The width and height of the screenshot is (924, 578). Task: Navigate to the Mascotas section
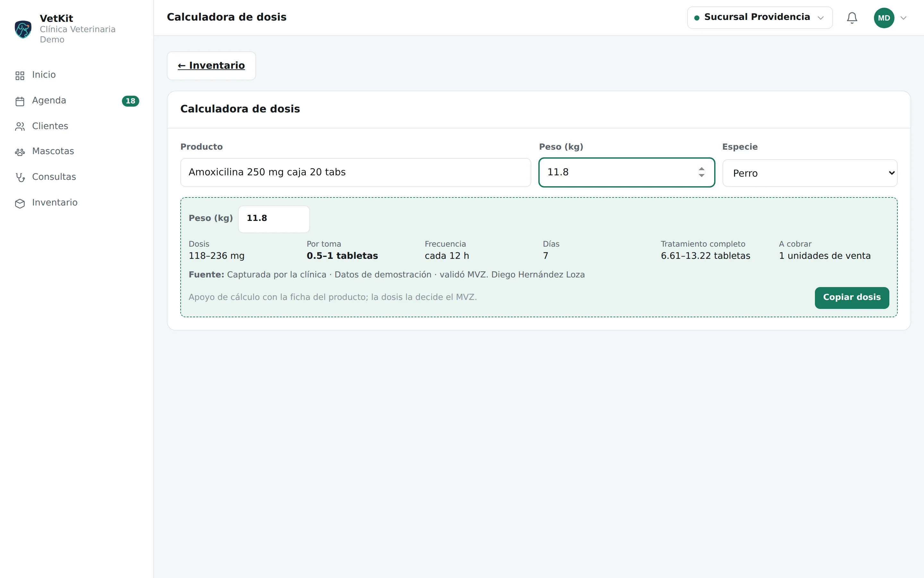coord(77,151)
